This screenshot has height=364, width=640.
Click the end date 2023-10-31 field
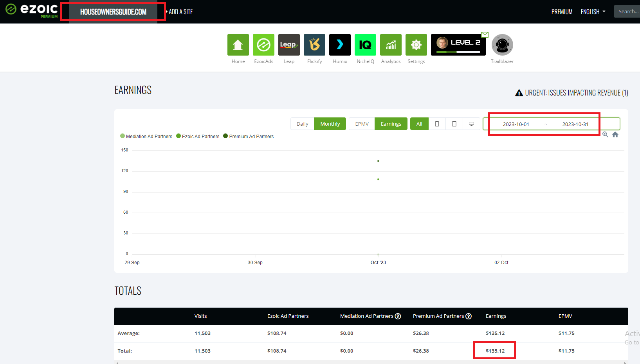[x=575, y=124]
